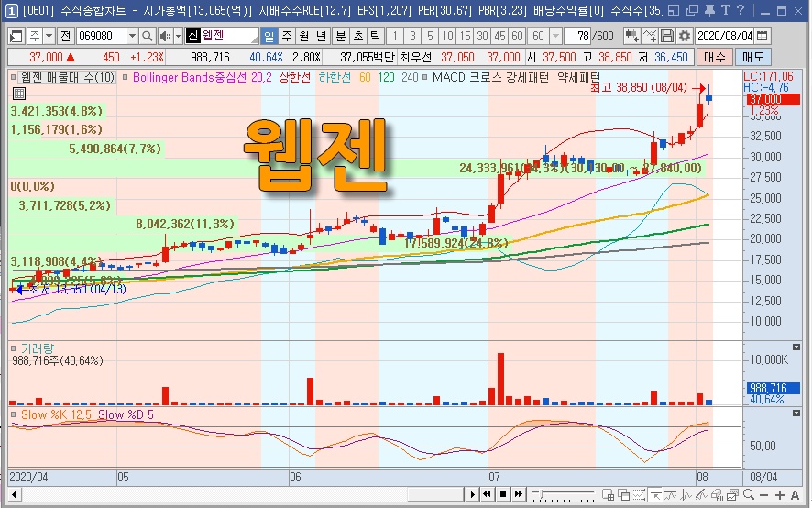Click the chart eraser icon at bottom
Screen dimensions: 812x508
click(x=717, y=494)
